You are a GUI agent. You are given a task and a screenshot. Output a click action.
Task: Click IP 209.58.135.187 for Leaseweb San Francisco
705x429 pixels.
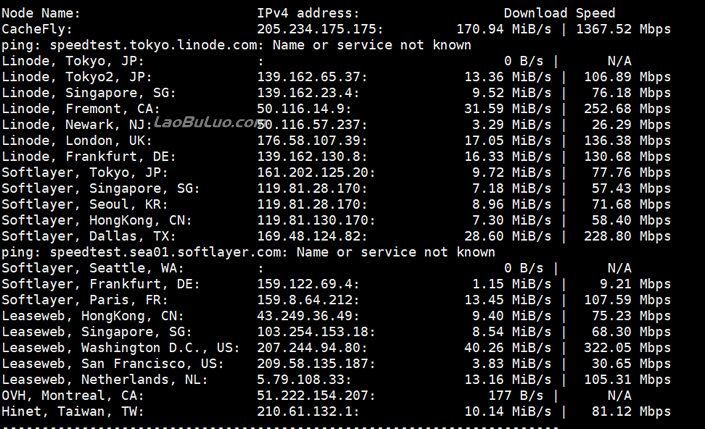[x=312, y=364]
